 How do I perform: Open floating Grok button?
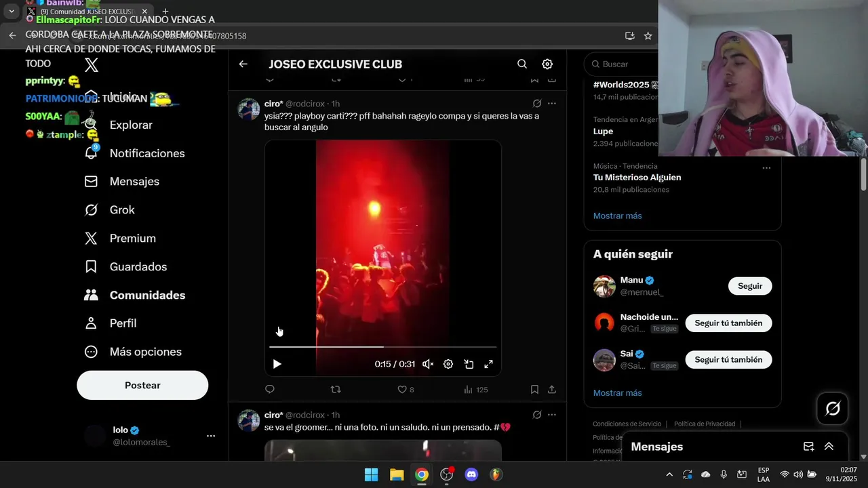coord(833,409)
